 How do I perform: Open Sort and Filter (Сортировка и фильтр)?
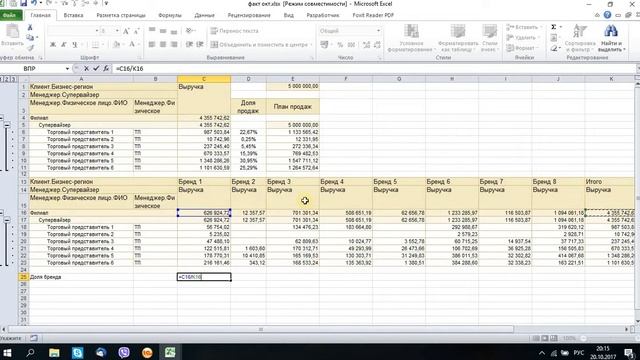tap(580, 38)
